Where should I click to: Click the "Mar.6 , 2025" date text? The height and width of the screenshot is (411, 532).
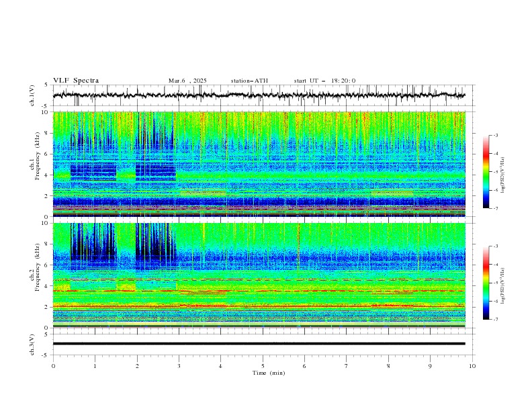pyautogui.click(x=187, y=81)
